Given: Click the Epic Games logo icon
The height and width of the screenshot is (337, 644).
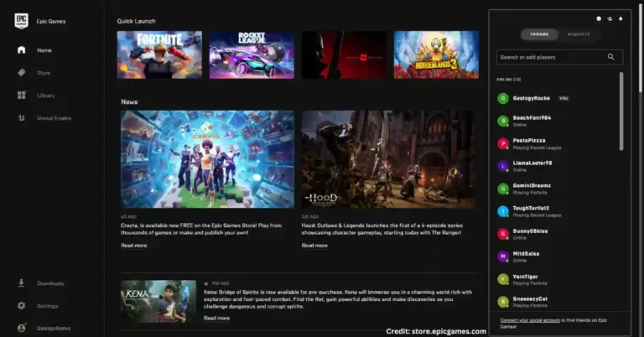Looking at the screenshot, I should [x=21, y=21].
